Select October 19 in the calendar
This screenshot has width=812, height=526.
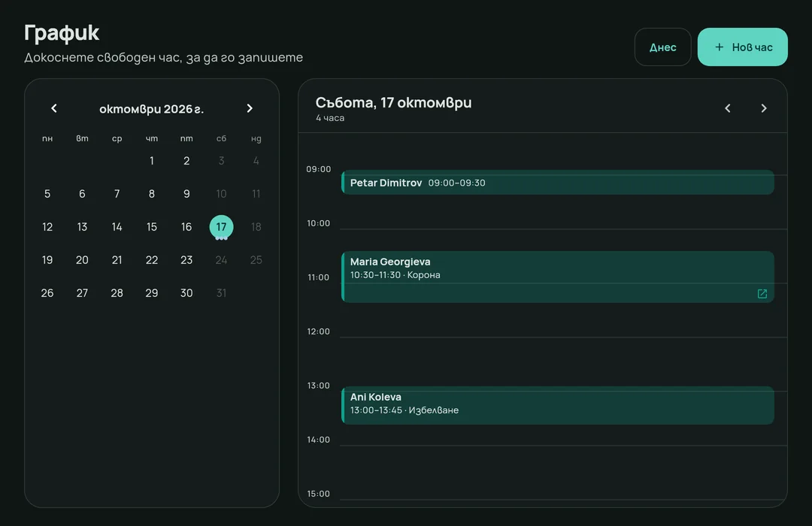point(47,260)
